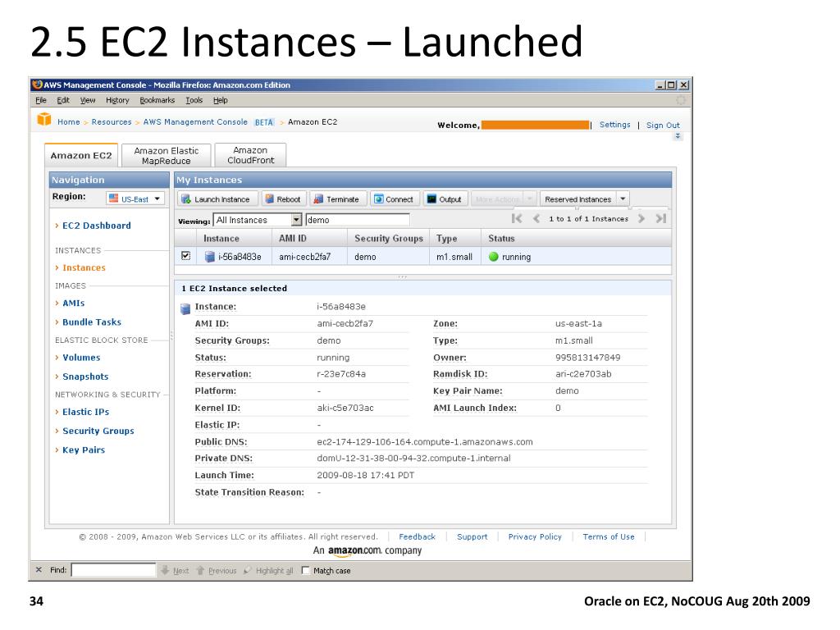The height and width of the screenshot is (630, 840).
Task: Click the Sign Out link
Action: [663, 126]
